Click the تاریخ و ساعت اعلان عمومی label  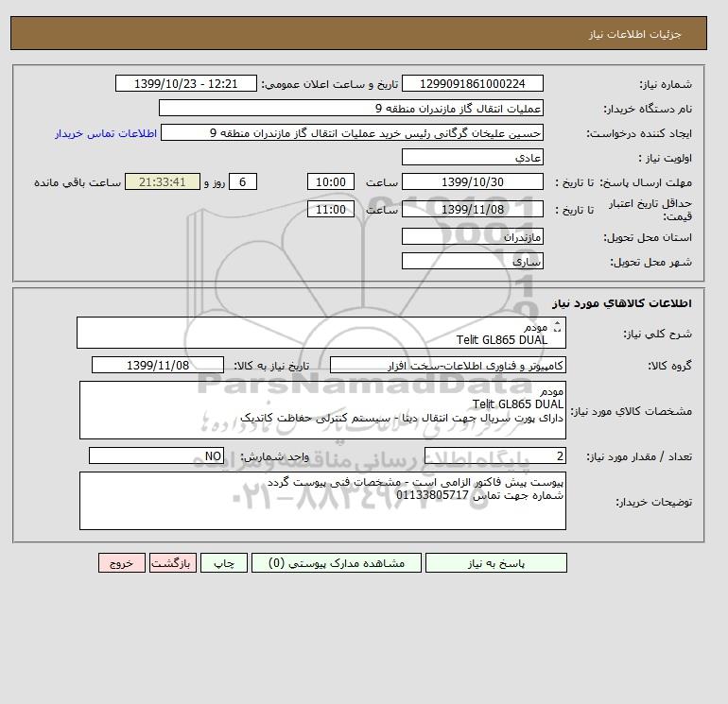330,84
